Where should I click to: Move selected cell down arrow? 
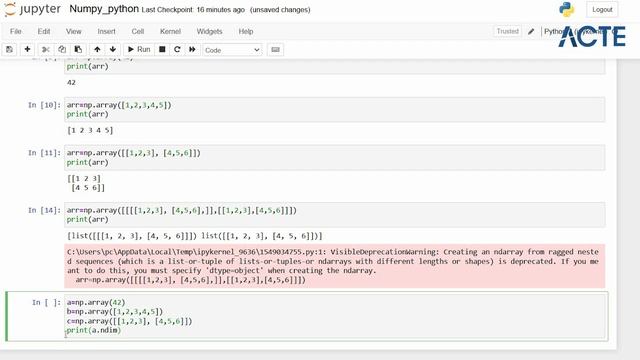point(113,49)
